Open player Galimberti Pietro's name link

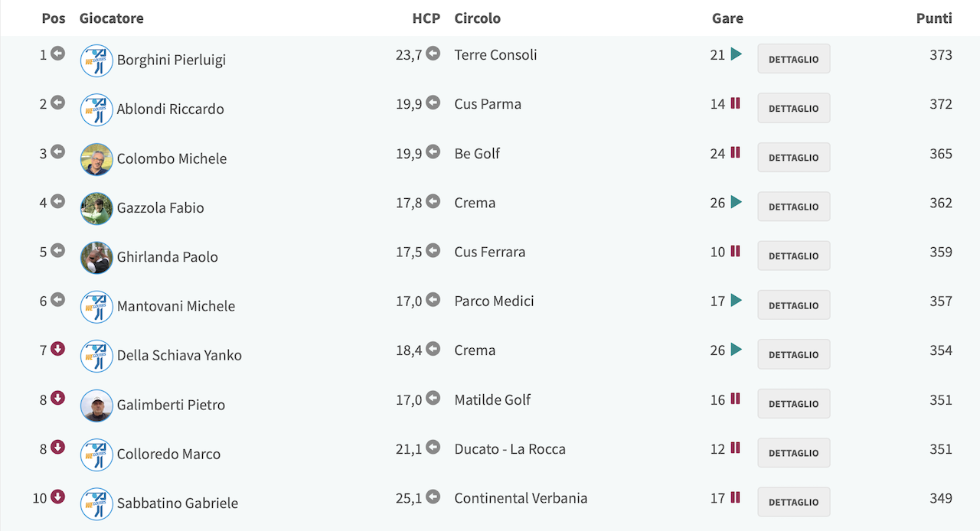[x=171, y=405]
